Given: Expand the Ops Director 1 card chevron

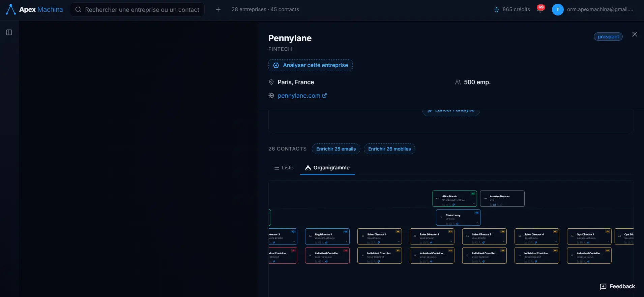Looking at the screenshot, I should click(608, 241).
